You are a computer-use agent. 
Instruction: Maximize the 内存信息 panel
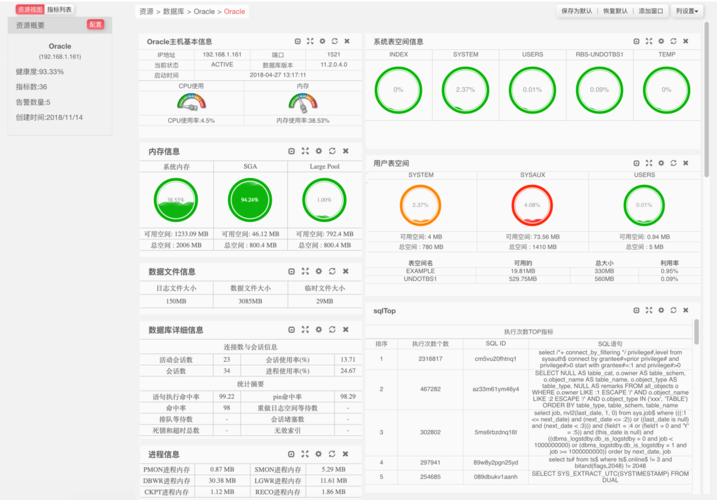tap(305, 151)
